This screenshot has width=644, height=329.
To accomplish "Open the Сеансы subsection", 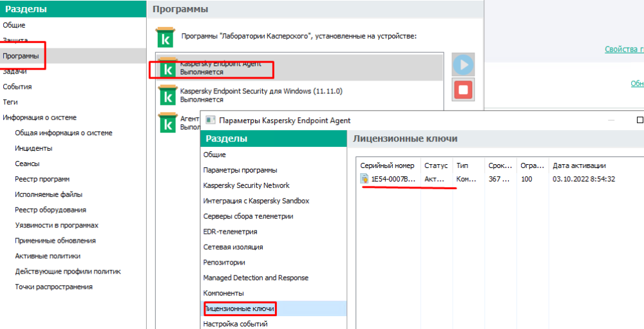I will click(27, 164).
